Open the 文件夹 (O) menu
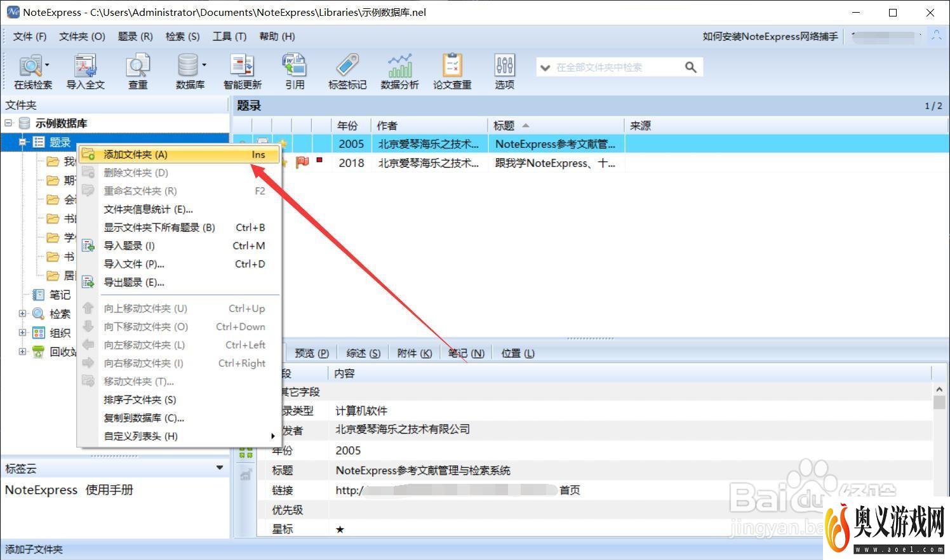The width and height of the screenshot is (950, 560). click(x=82, y=36)
